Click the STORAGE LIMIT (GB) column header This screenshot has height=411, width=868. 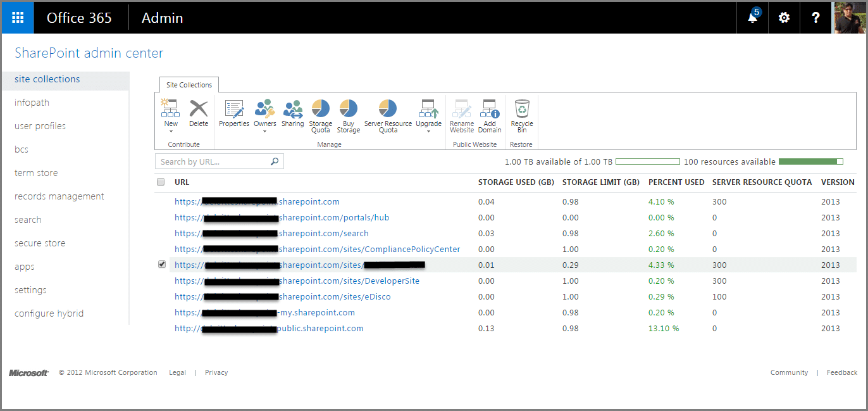(x=601, y=182)
